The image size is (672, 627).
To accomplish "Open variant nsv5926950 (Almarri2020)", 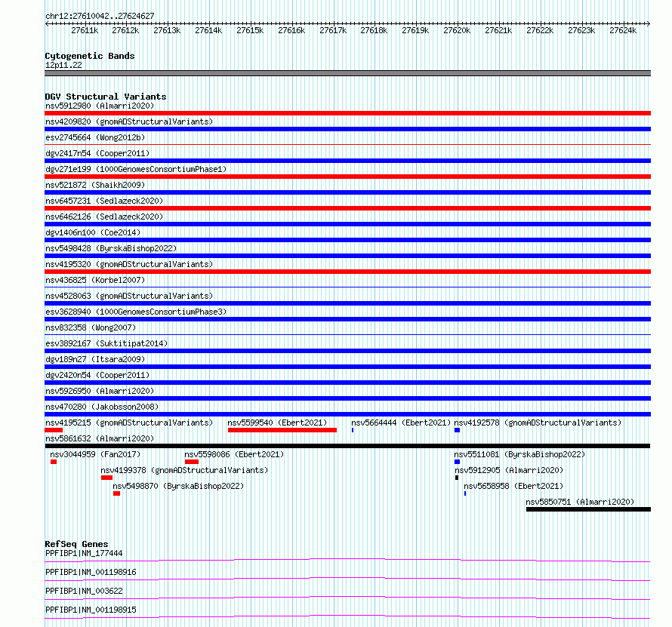I will click(100, 391).
